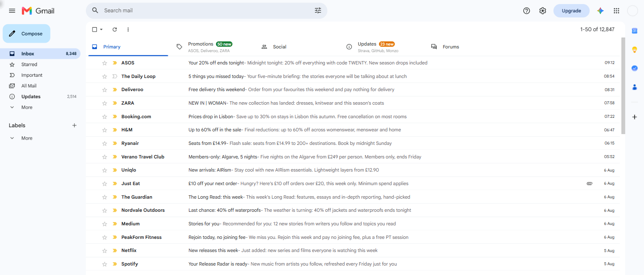Open the Google apps grid

click(x=616, y=11)
